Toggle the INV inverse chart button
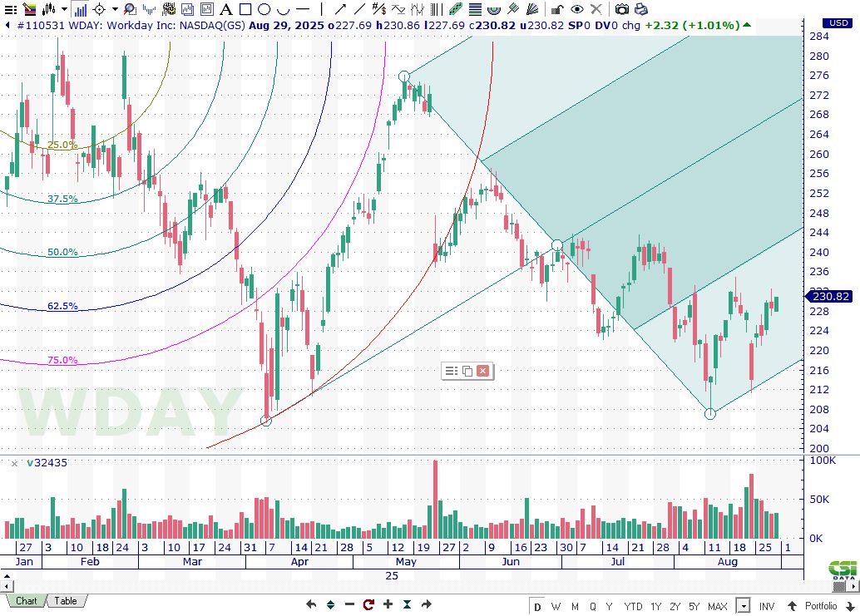This screenshot has height=616, width=860. coord(766,605)
